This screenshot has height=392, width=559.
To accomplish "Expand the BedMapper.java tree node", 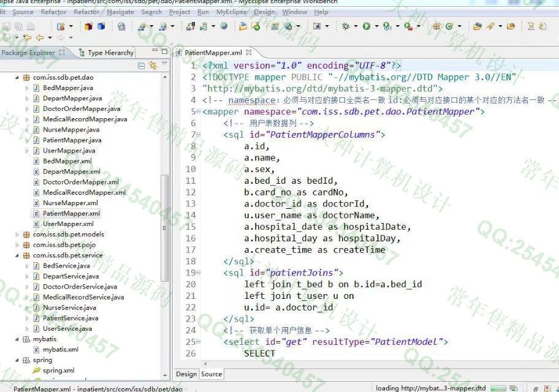I will [27, 88].
